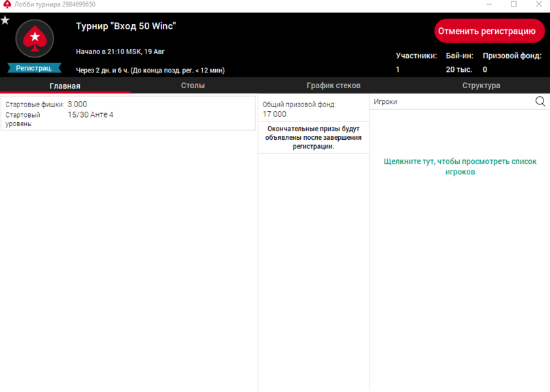Image resolution: width=550 pixels, height=392 pixels.
Task: Click the Участники count in the header
Action: click(398, 69)
